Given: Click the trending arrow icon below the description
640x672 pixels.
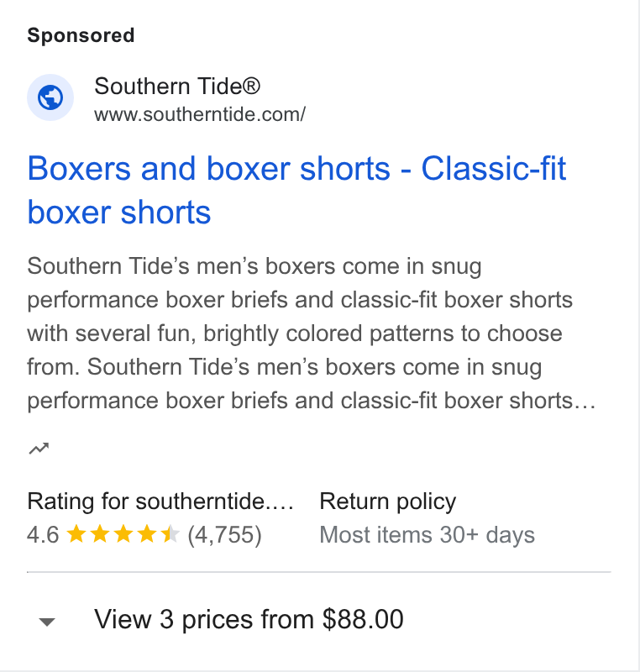Looking at the screenshot, I should point(39,449).
